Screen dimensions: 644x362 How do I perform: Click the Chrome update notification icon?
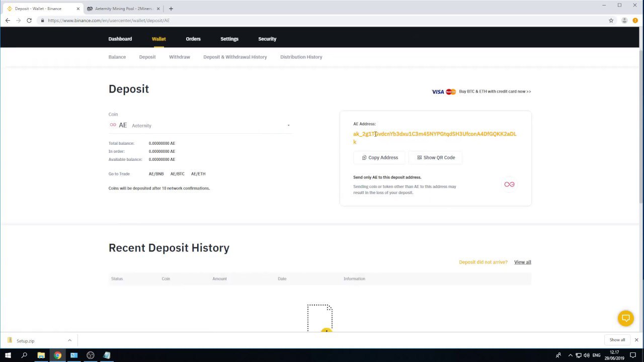[x=635, y=21]
